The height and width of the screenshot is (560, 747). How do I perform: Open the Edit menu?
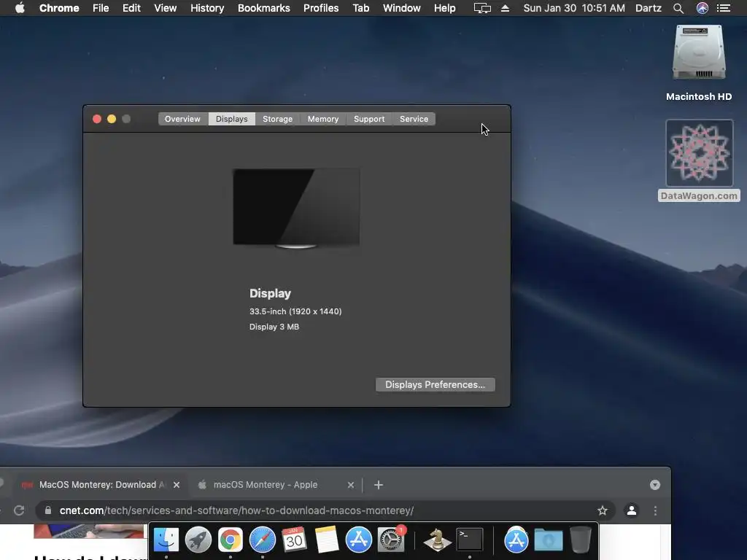coord(131,8)
